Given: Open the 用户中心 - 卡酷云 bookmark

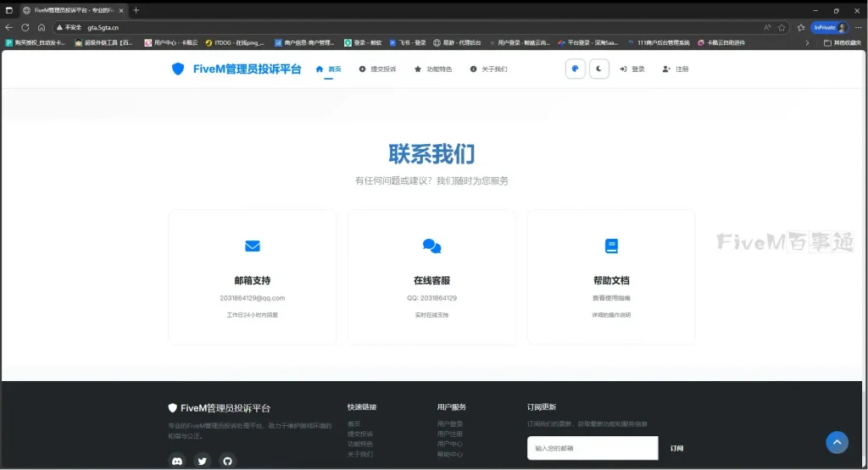Looking at the screenshot, I should (171, 42).
